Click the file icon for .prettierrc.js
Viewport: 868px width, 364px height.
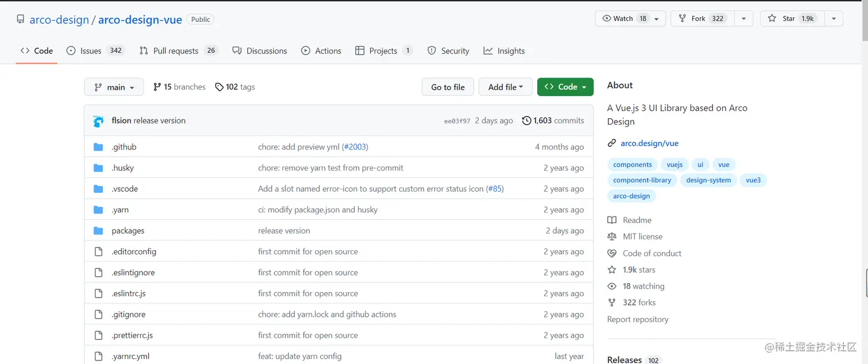(x=98, y=335)
